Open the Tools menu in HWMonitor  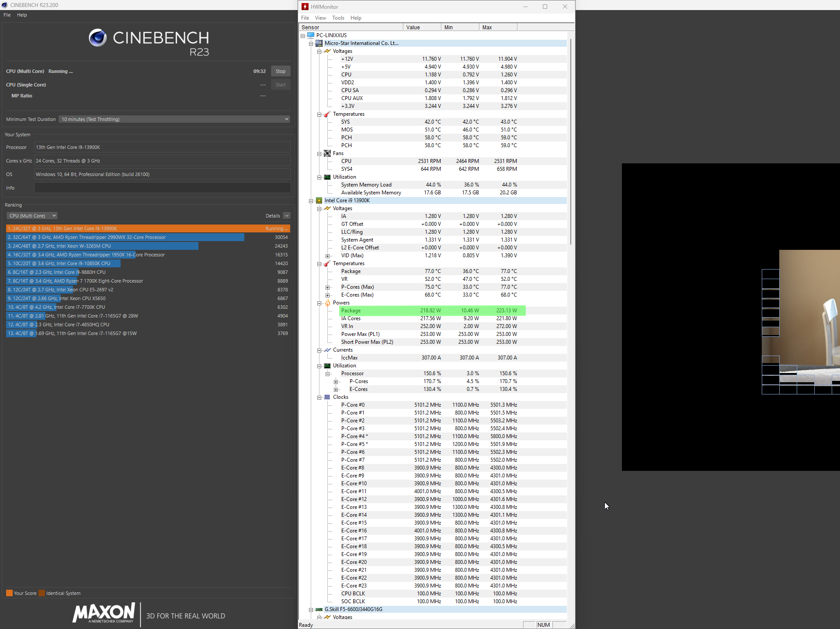tap(338, 18)
